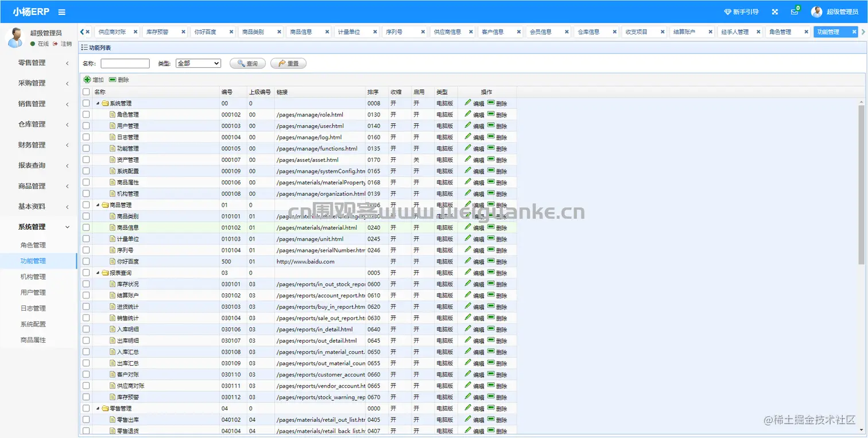Viewport: 868px width, 438px height.
Task: Edit the 你好百度 row
Action: (x=474, y=261)
